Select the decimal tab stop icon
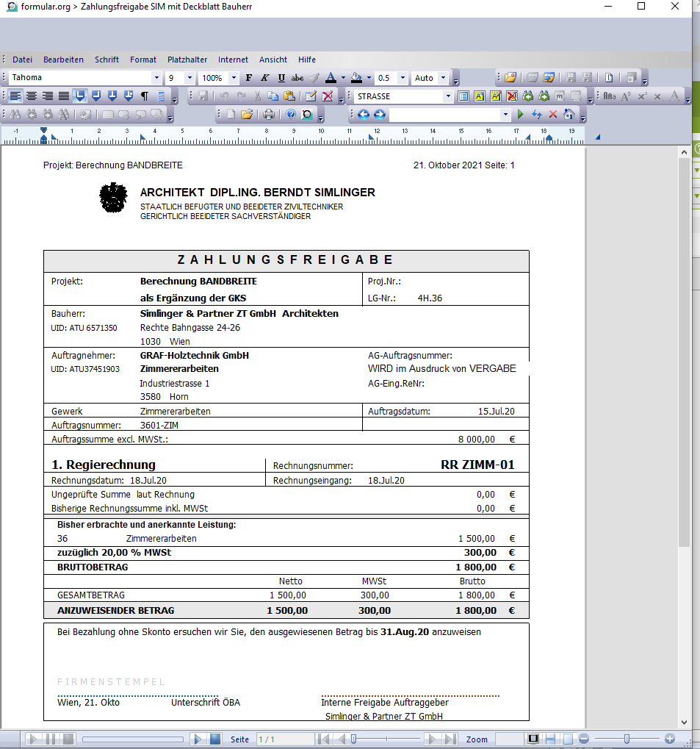The image size is (700, 749). [129, 96]
